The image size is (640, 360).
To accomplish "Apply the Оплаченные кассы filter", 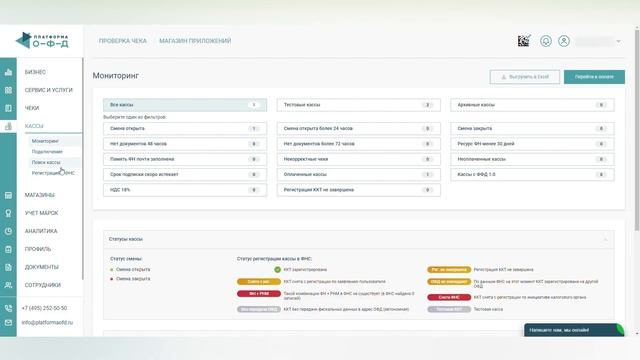I will click(359, 175).
